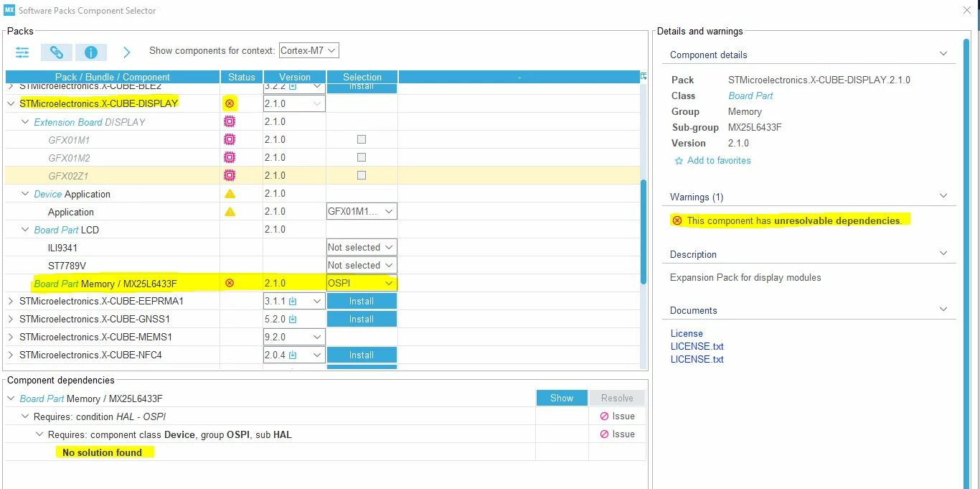Viewport: 980px width, 489px height.
Task: Click the chip status icon for GFX01M1
Action: [x=230, y=139]
